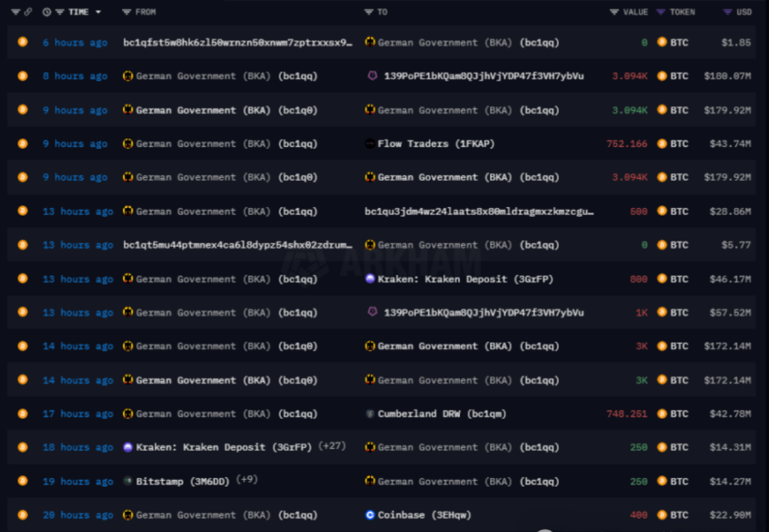Screen dimensions: 769x532
Task: Select the $46.17M USD amount
Action: click(x=731, y=279)
